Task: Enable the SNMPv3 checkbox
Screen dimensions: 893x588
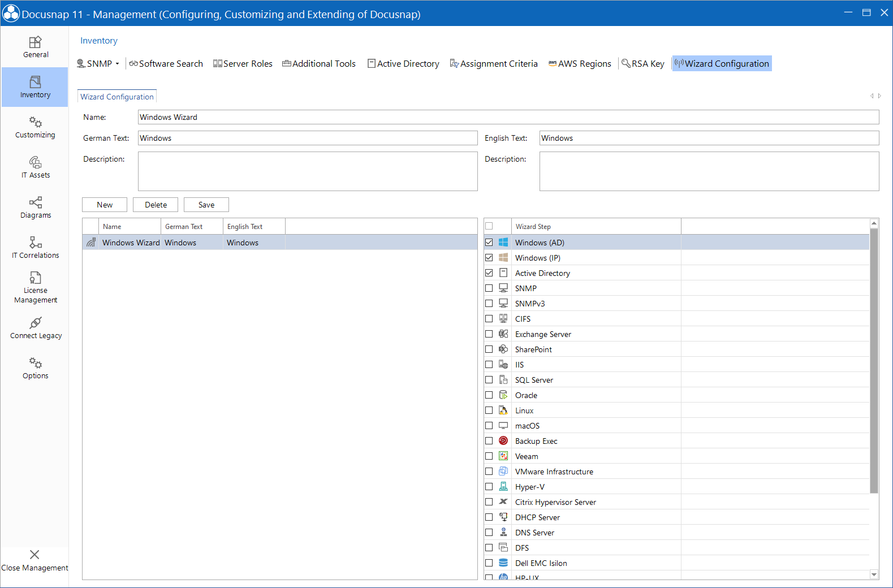Action: [x=489, y=304]
